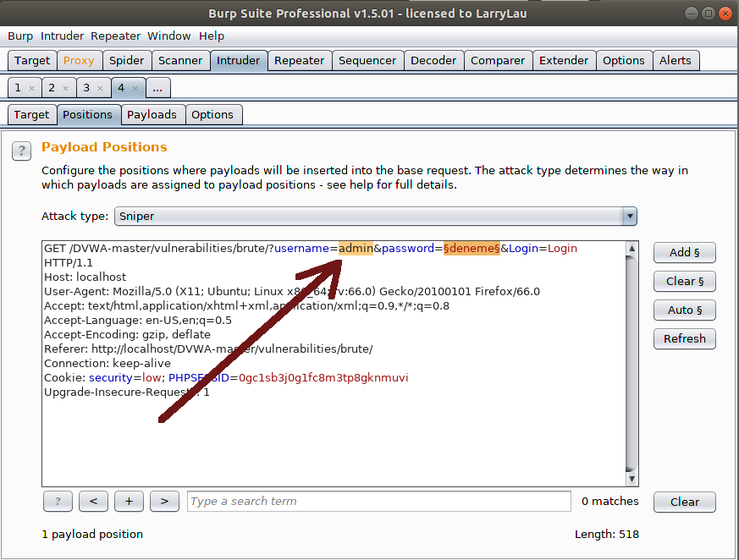Click the Host: localhost header line
Image resolution: width=739 pixels, height=560 pixels.
85,277
